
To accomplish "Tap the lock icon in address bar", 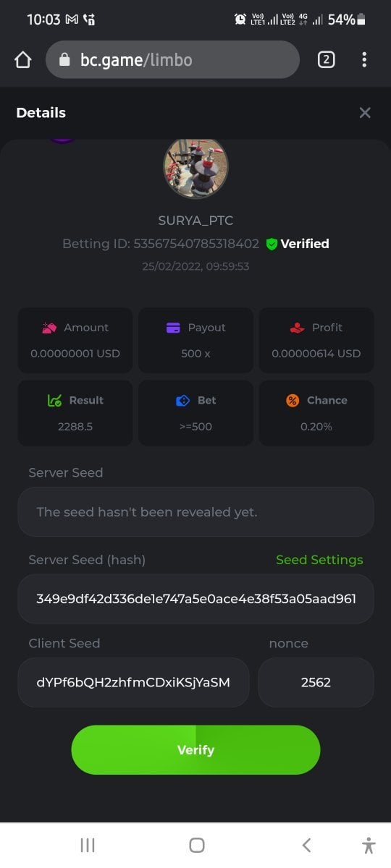I will coord(64,60).
